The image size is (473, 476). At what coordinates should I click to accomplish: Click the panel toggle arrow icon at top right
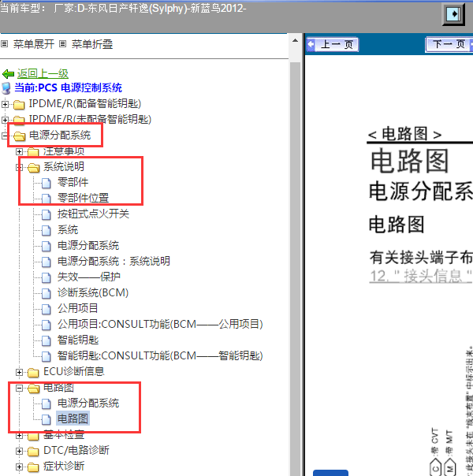(453, 14)
